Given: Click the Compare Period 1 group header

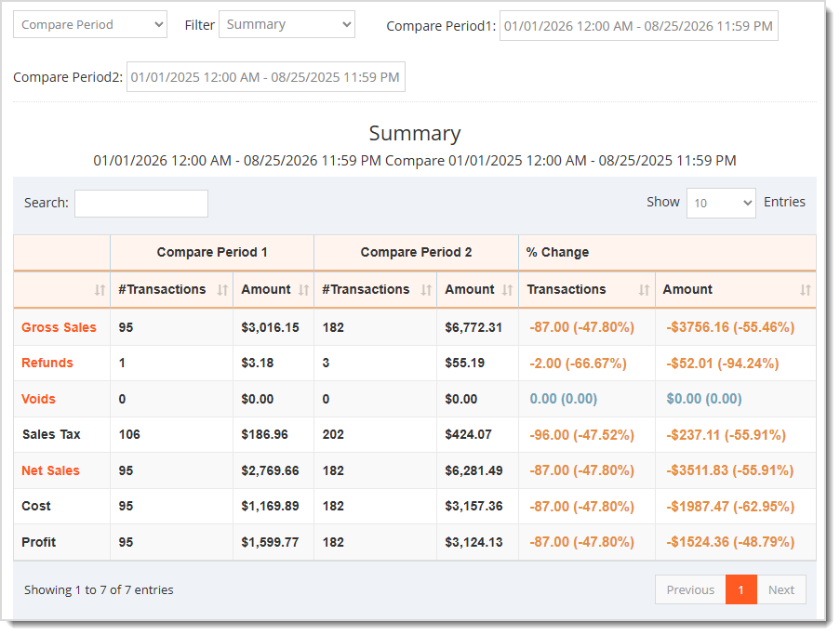Looking at the screenshot, I should 212,252.
